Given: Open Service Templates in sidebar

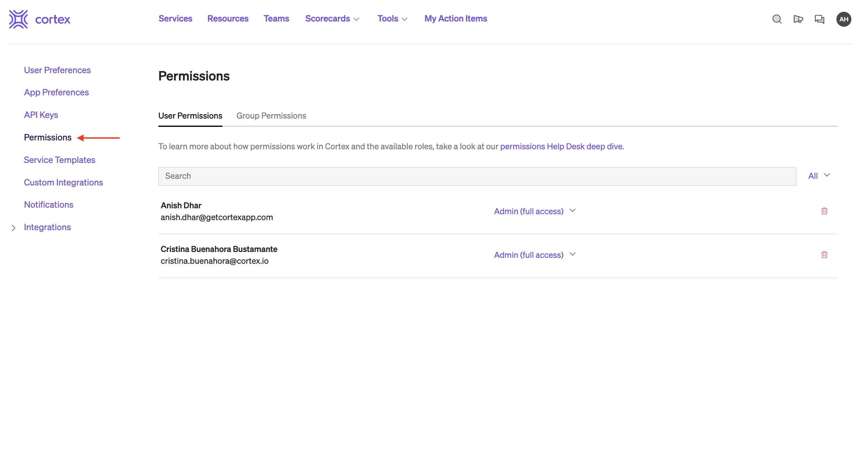Looking at the screenshot, I should [x=59, y=160].
